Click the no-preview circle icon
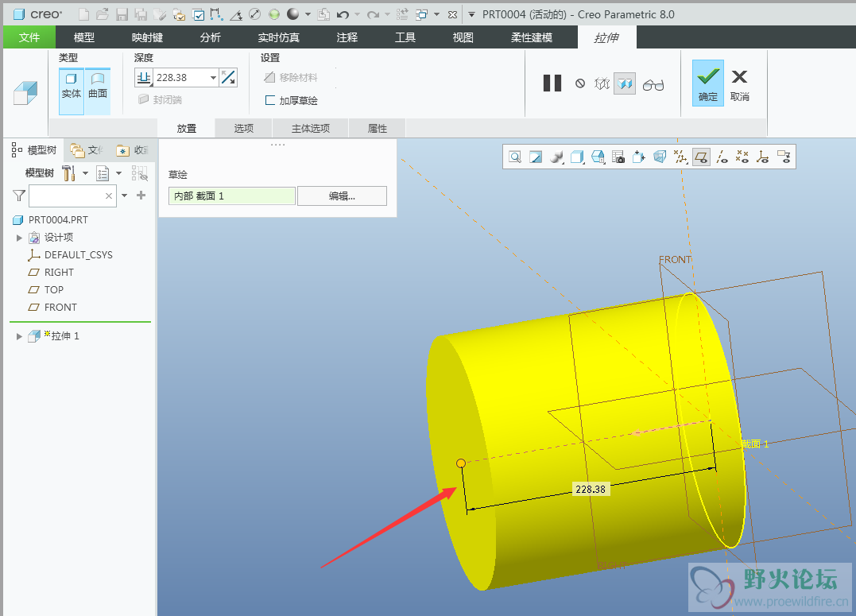Screen dimensions: 856x616 pos(580,83)
